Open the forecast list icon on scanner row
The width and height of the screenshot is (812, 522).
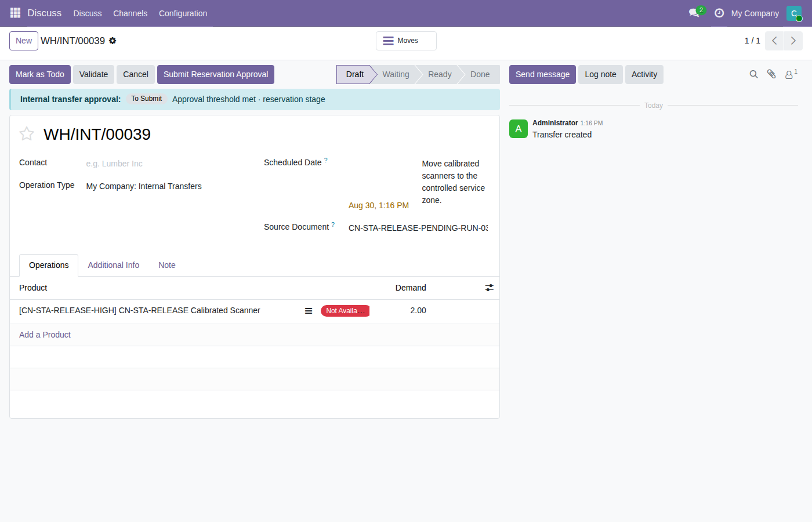[x=309, y=311]
